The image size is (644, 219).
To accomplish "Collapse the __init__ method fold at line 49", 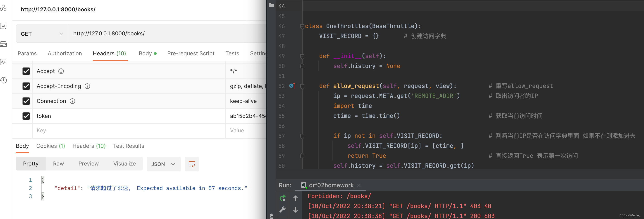I will (x=302, y=56).
